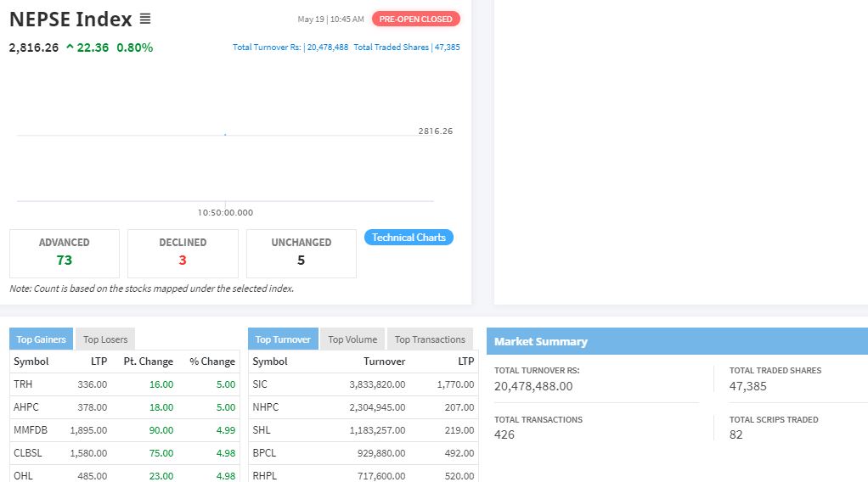The height and width of the screenshot is (482, 868).
Task: Open the menu icon beside NEPSE Index
Action: [x=145, y=19]
